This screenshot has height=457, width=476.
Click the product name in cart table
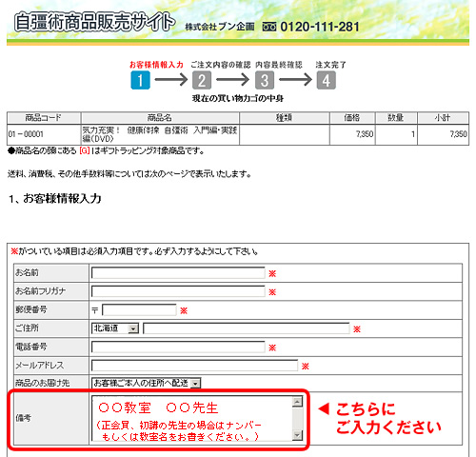click(x=160, y=134)
